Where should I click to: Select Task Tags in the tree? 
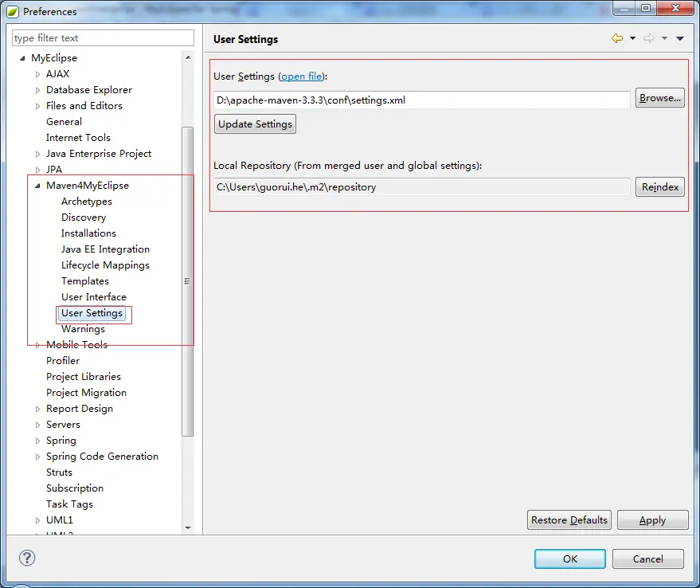pos(69,504)
